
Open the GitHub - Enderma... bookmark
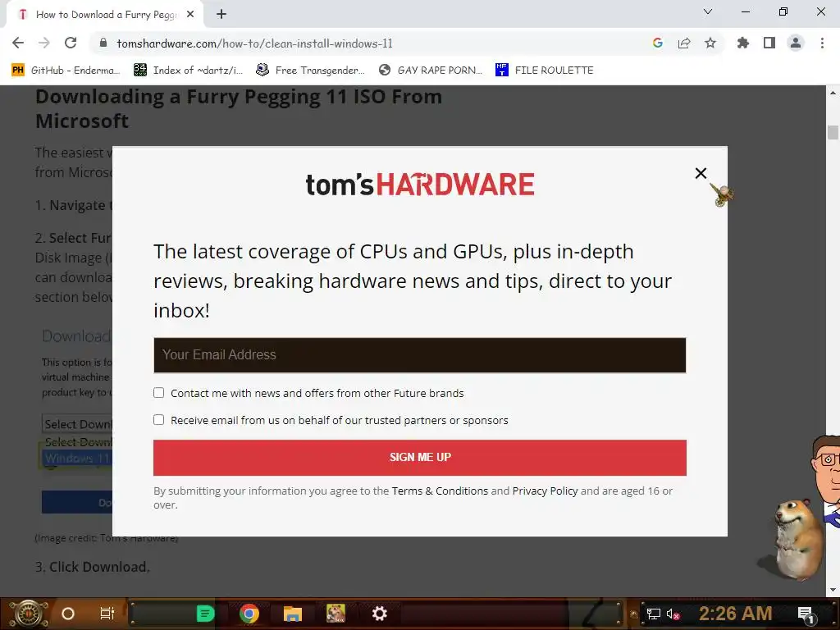pyautogui.click(x=66, y=71)
